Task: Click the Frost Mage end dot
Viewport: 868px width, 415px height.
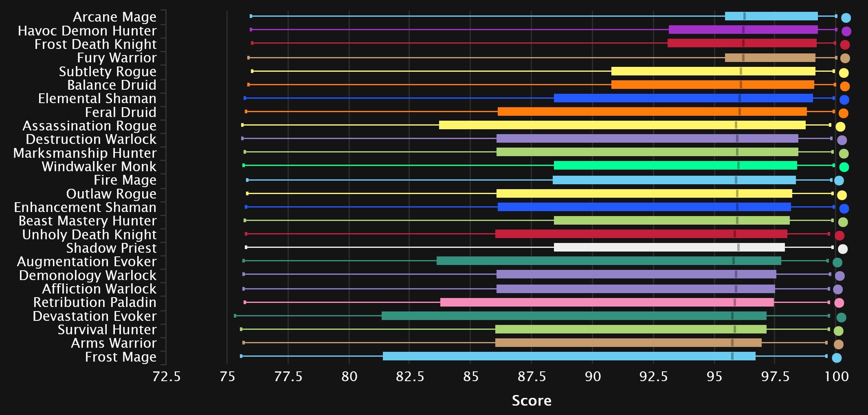Action: pyautogui.click(x=837, y=358)
